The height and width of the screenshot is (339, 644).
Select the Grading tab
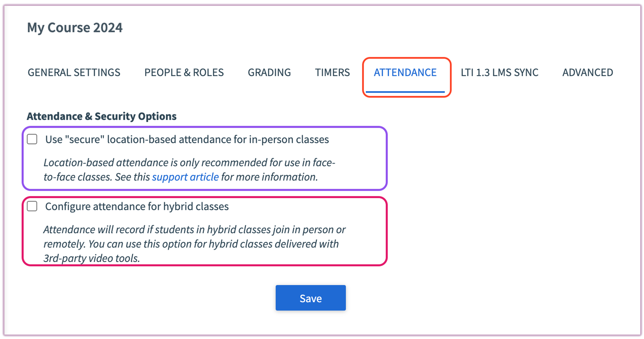[x=269, y=72]
